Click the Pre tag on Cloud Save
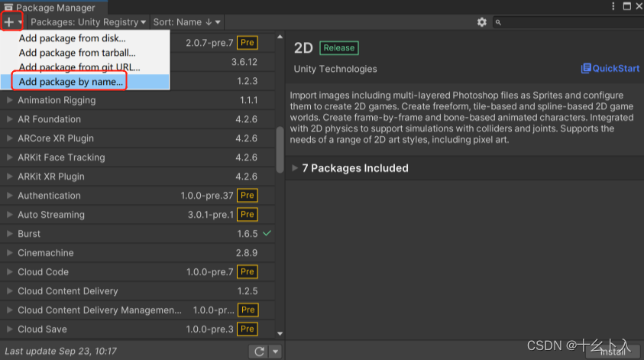This screenshot has height=360, width=644. [x=248, y=329]
